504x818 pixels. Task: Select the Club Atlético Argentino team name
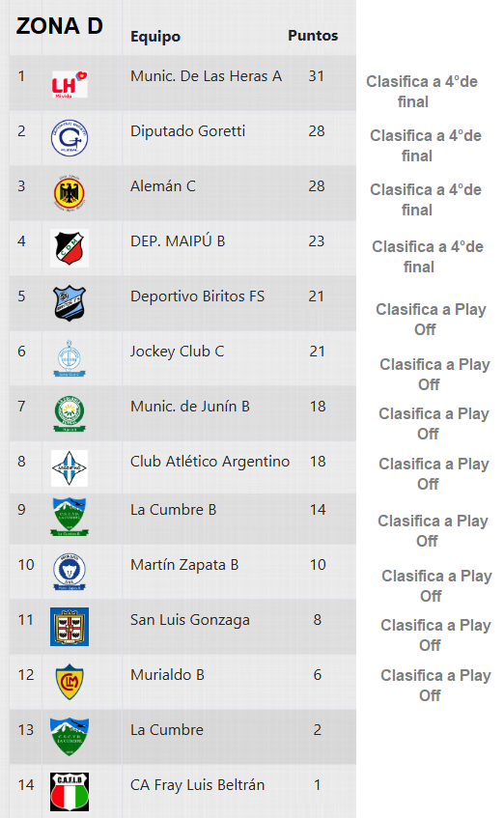point(210,462)
